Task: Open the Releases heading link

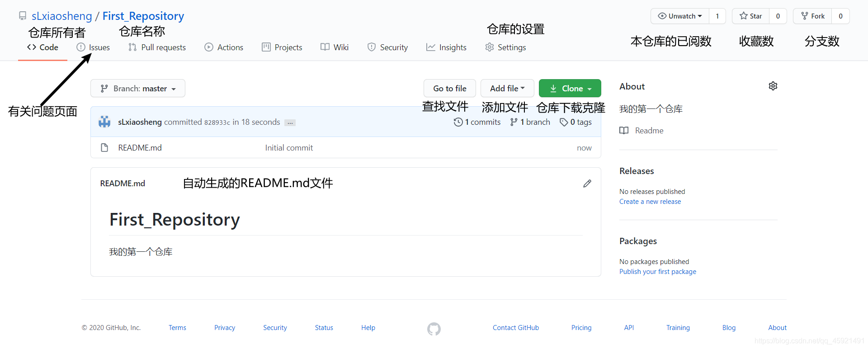Action: [637, 171]
